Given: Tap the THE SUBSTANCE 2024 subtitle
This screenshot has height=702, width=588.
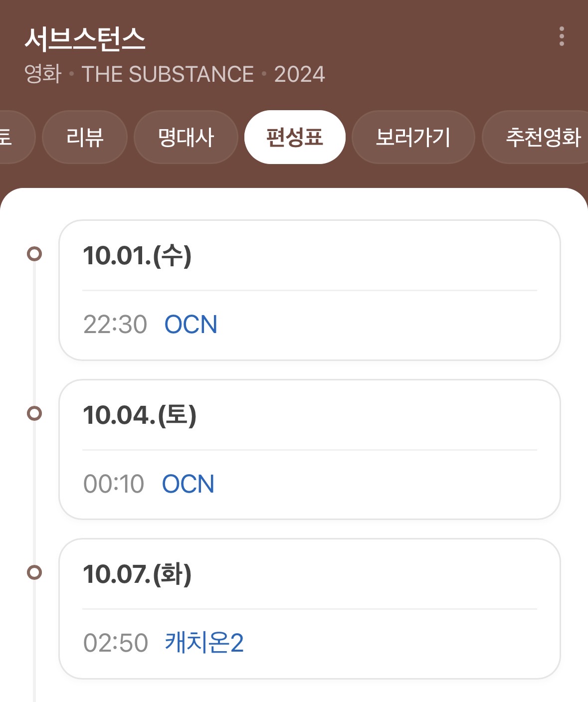Looking at the screenshot, I should click(x=175, y=74).
